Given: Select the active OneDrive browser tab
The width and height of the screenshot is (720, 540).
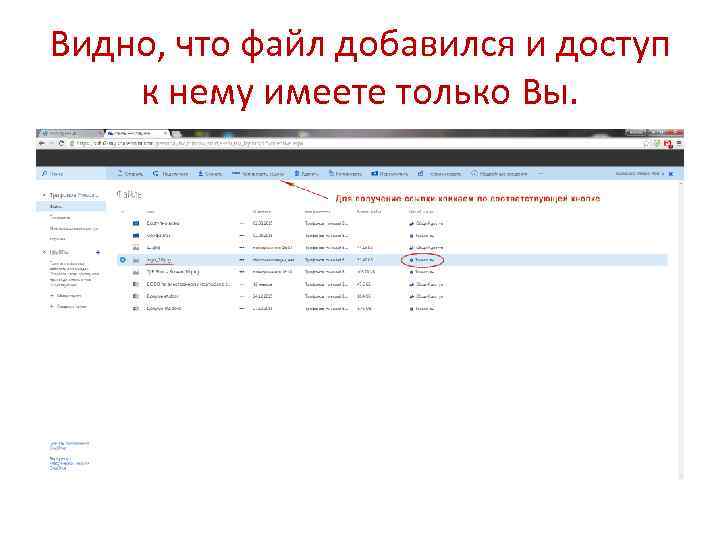Looking at the screenshot, I should [137, 133].
